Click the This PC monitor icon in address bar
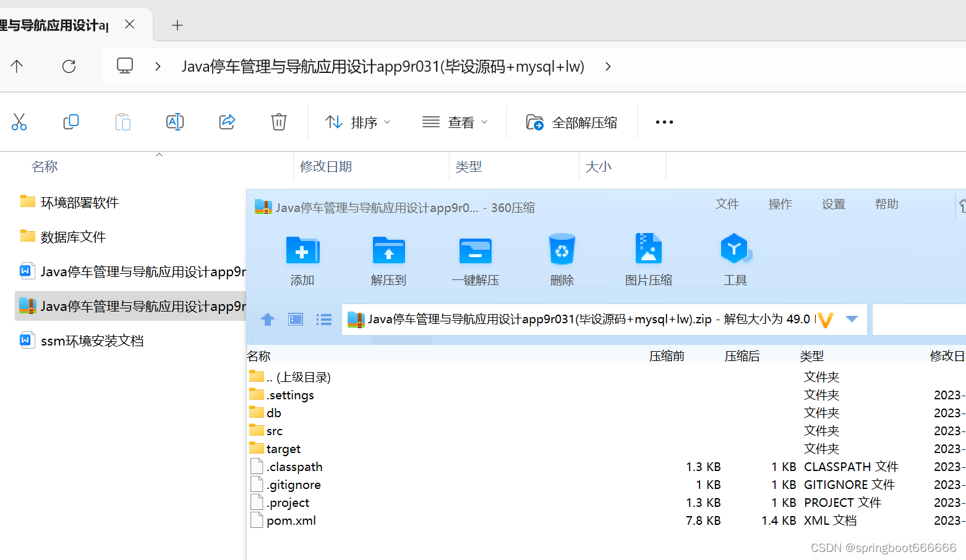 (125, 66)
